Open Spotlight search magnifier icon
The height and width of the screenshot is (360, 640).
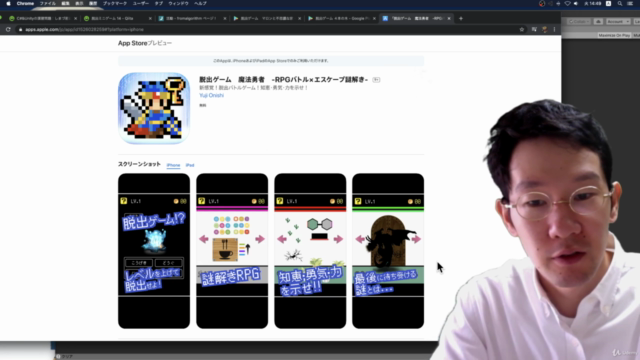pyautogui.click(x=620, y=3)
